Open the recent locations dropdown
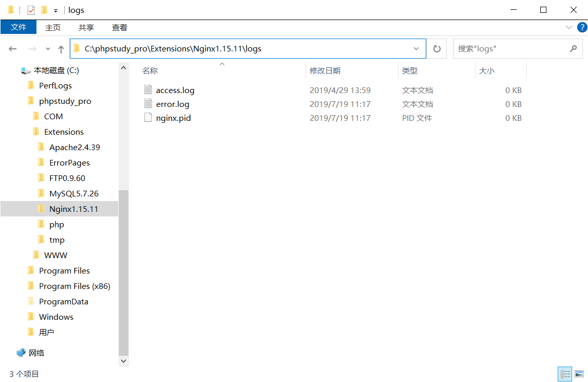The height and width of the screenshot is (382, 588). [x=48, y=49]
